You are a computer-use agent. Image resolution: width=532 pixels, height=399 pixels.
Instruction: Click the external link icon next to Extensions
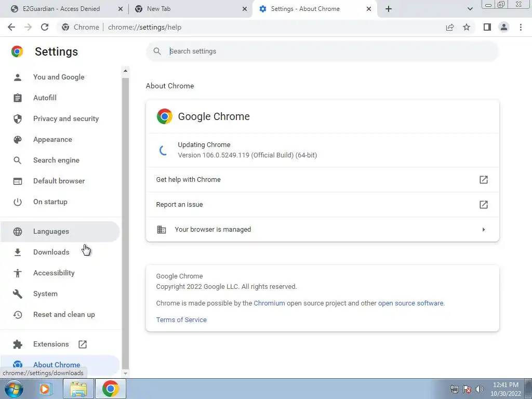pyautogui.click(x=83, y=344)
